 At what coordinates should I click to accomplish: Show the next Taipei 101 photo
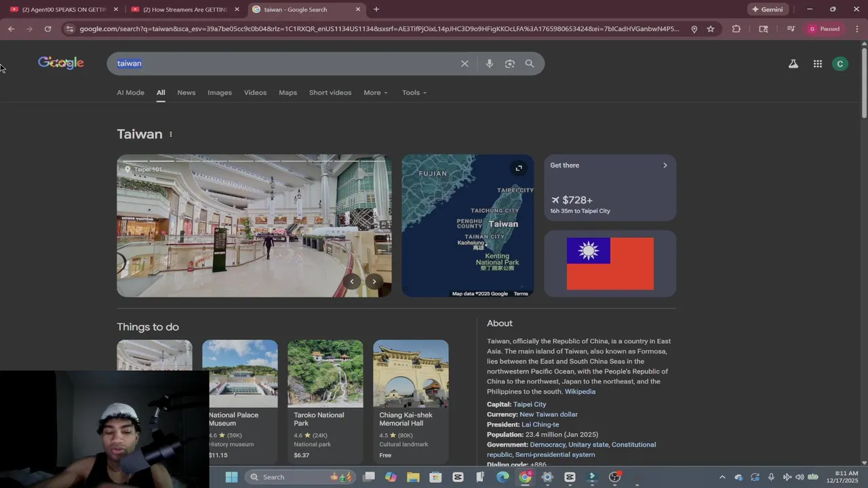pos(374,281)
